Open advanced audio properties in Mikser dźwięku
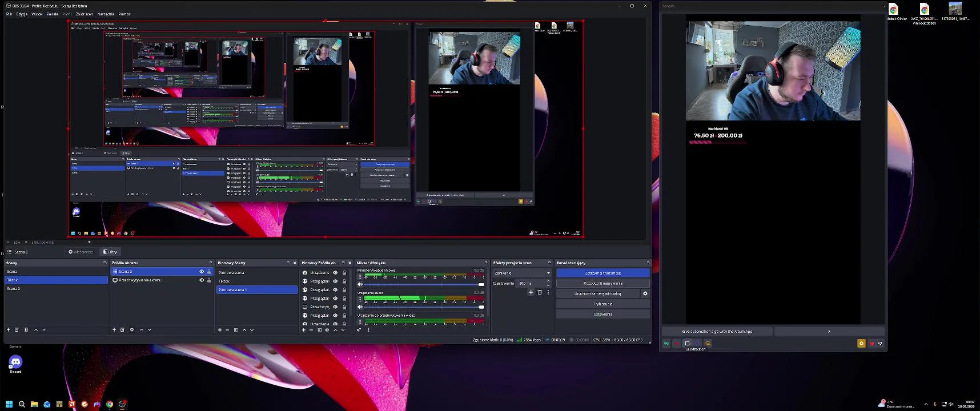The height and width of the screenshot is (411, 980). 359,329
